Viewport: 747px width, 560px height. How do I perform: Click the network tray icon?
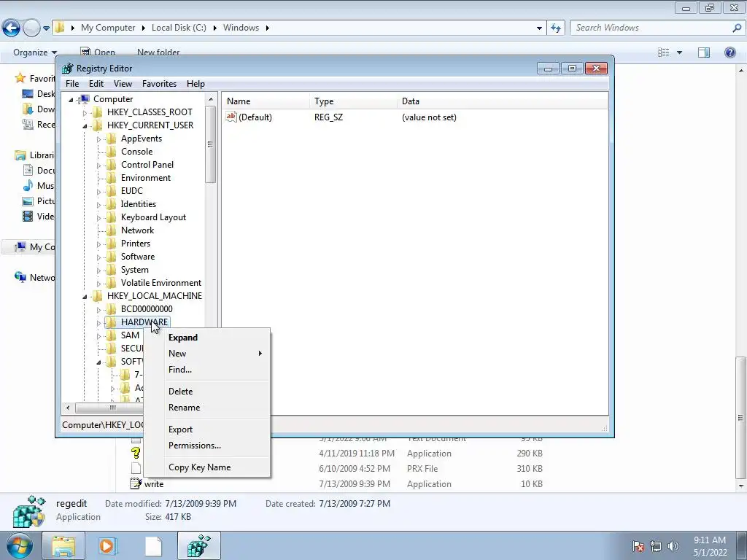point(656,546)
